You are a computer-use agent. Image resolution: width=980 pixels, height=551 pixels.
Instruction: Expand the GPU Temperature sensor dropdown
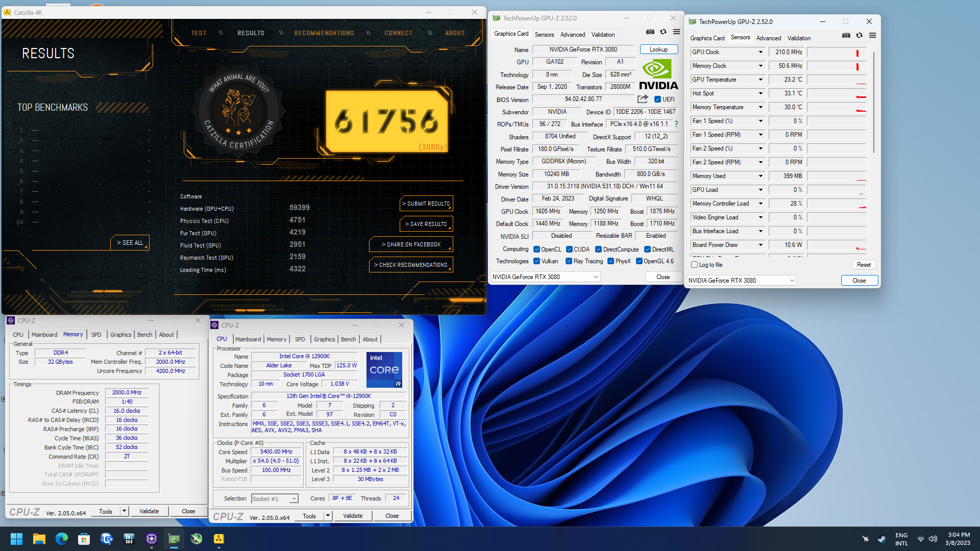760,80
